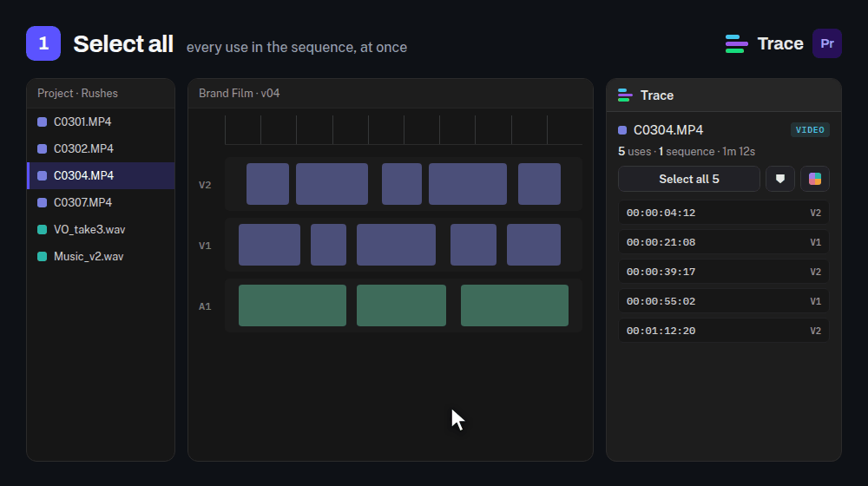The height and width of the screenshot is (486, 868).
Task: Select C0307.MP4 in the project bin
Action: (101, 202)
